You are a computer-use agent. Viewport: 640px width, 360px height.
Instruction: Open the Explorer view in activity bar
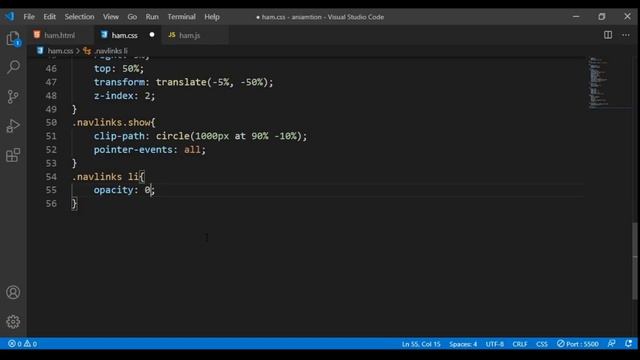13,39
